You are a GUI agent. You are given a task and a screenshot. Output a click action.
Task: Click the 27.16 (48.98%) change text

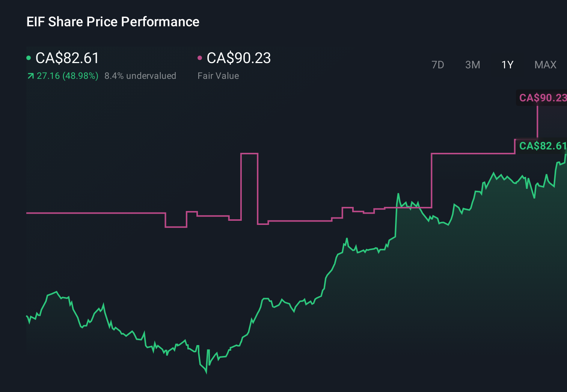(x=67, y=75)
